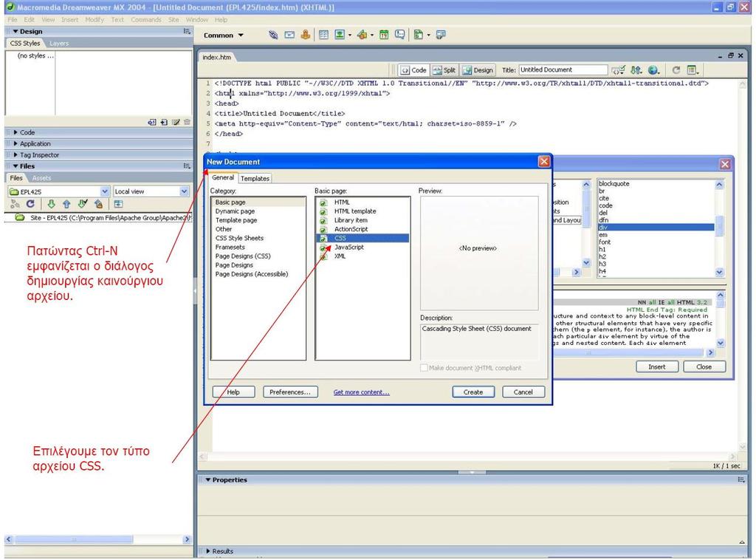
Task: Select the General tab in New Document
Action: (x=223, y=177)
